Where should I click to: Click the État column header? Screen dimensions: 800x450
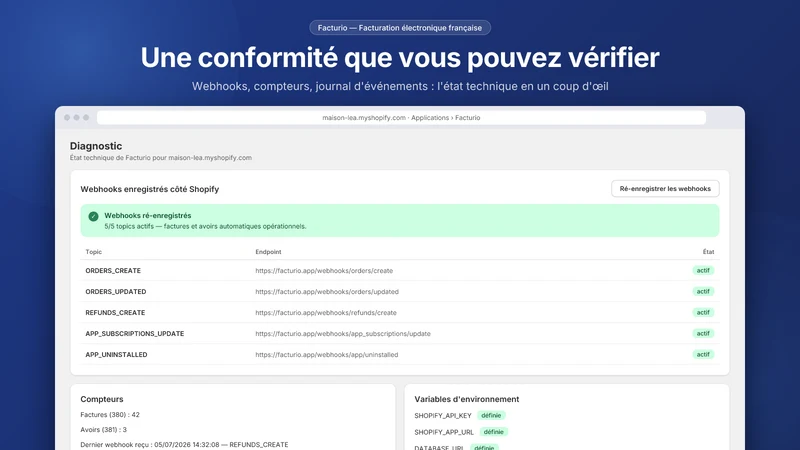708,252
